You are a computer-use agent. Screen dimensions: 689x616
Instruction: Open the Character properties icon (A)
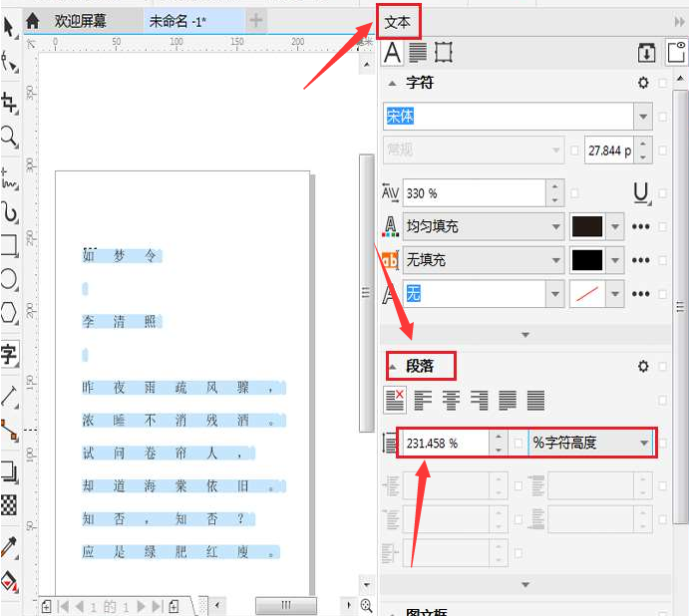point(392,53)
